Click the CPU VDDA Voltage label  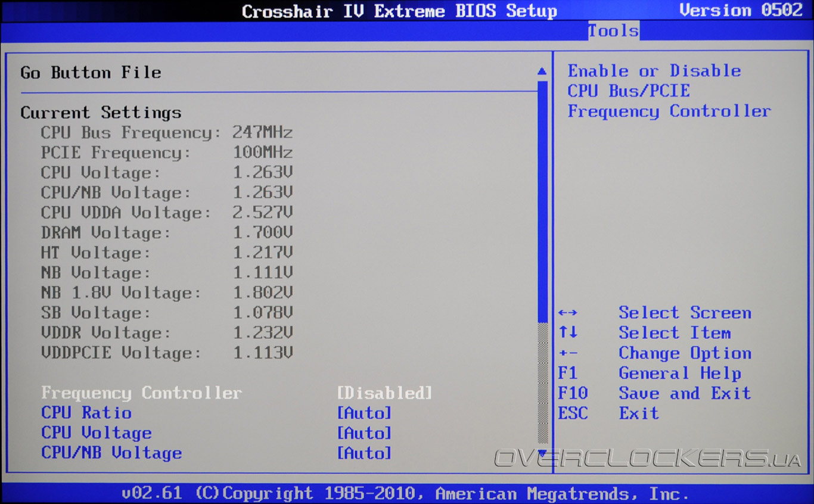pos(126,213)
